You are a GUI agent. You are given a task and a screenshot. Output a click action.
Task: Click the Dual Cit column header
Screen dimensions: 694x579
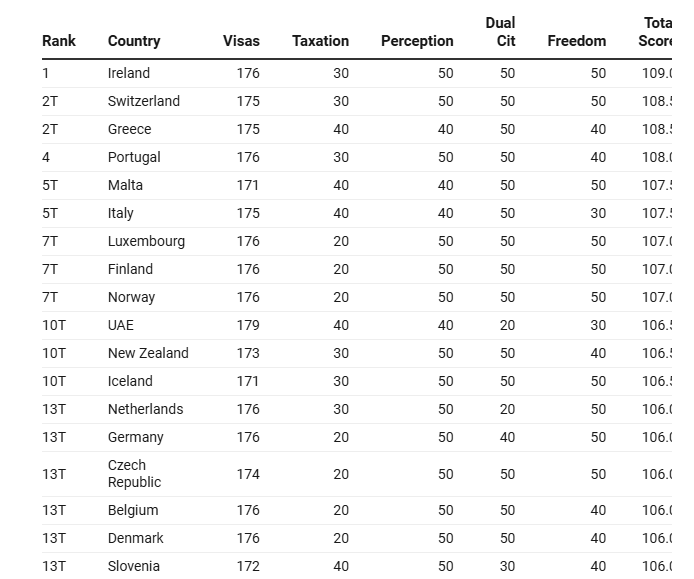tap(500, 32)
